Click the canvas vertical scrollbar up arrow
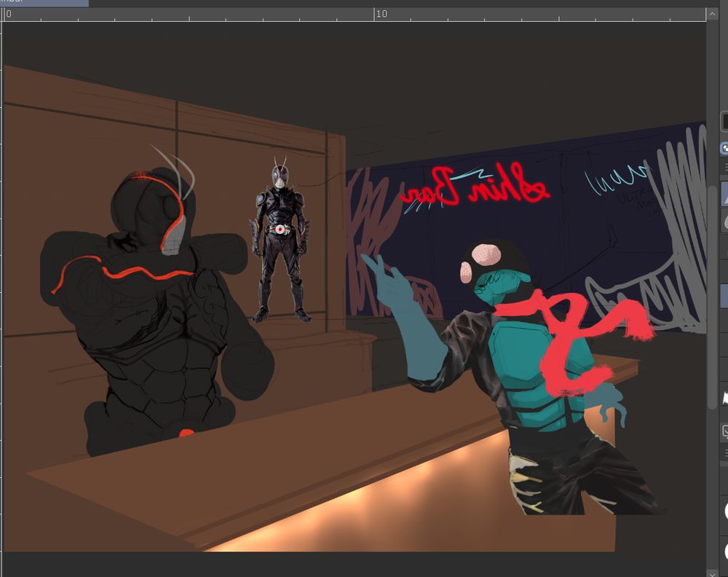Image resolution: width=728 pixels, height=577 pixels. [712, 14]
